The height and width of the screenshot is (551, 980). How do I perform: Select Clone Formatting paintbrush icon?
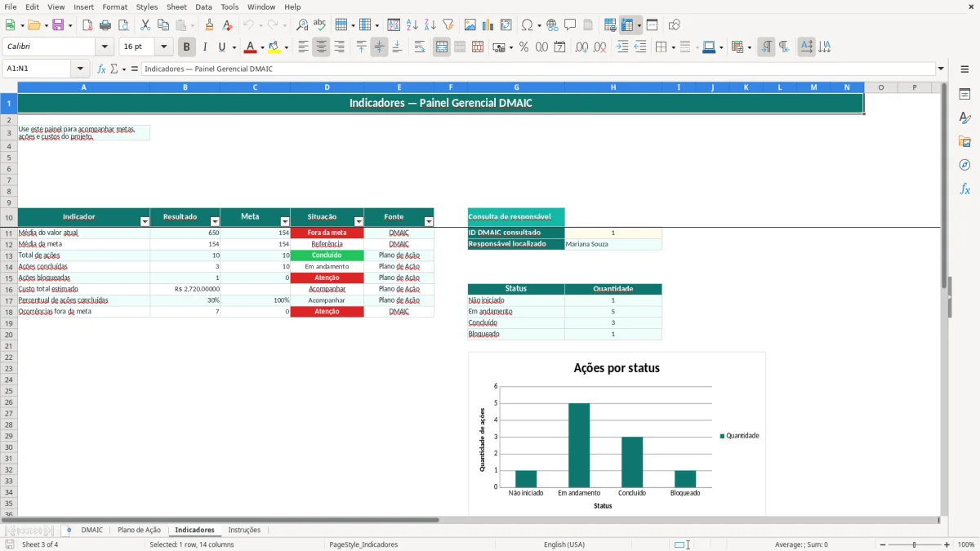tap(210, 25)
